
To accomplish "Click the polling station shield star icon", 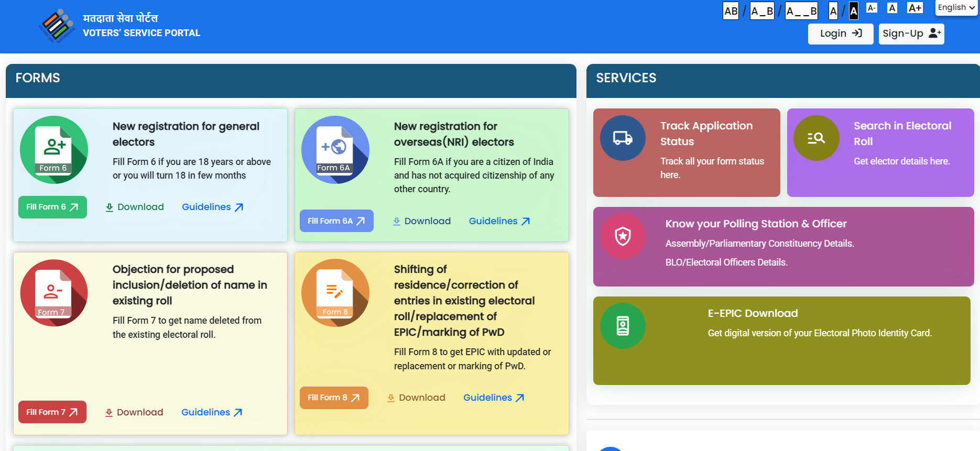I will click(623, 236).
